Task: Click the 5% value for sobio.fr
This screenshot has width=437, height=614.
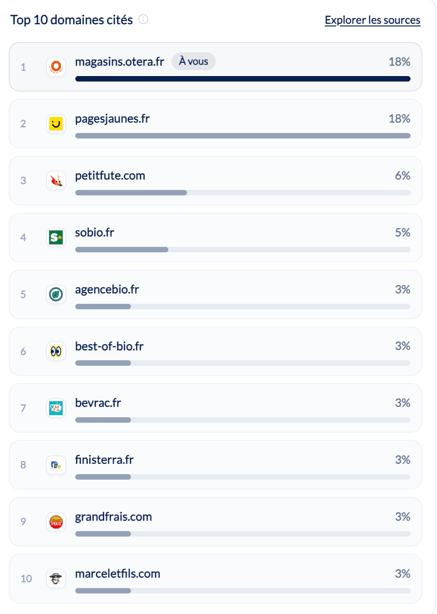Action: pos(403,233)
